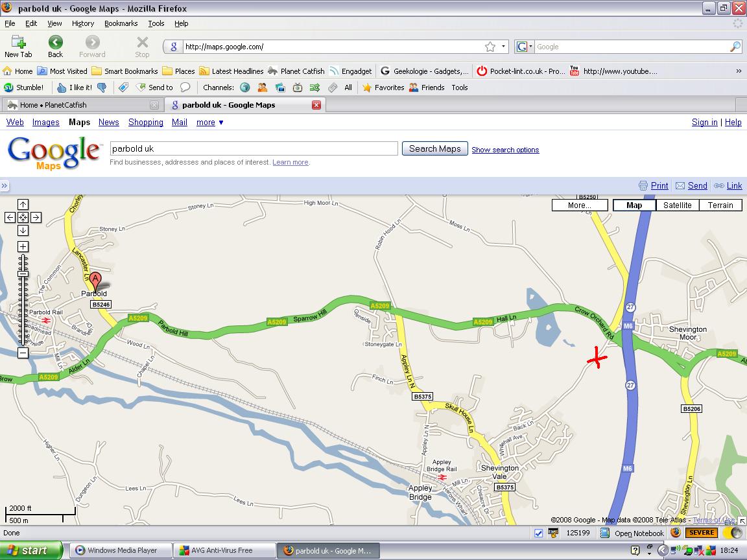
Task: Click the search magnifier in Google box
Action: pyautogui.click(x=735, y=47)
